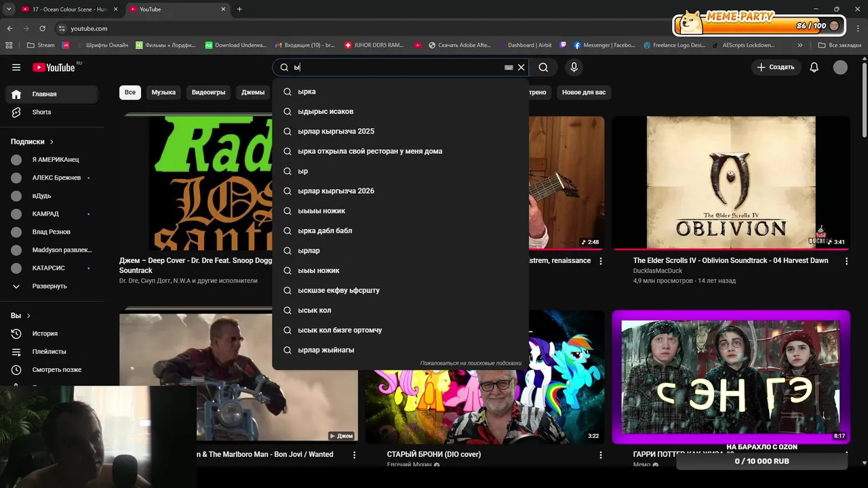Open more options for Marlboro Man video

[354, 455]
